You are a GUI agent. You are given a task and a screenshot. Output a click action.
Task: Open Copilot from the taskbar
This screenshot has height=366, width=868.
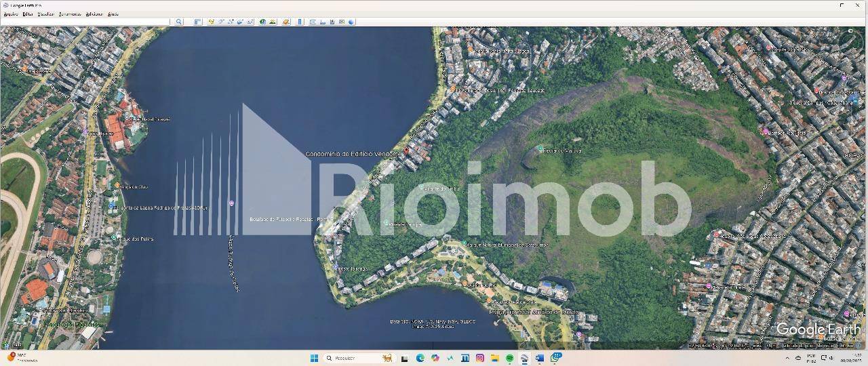click(x=435, y=358)
